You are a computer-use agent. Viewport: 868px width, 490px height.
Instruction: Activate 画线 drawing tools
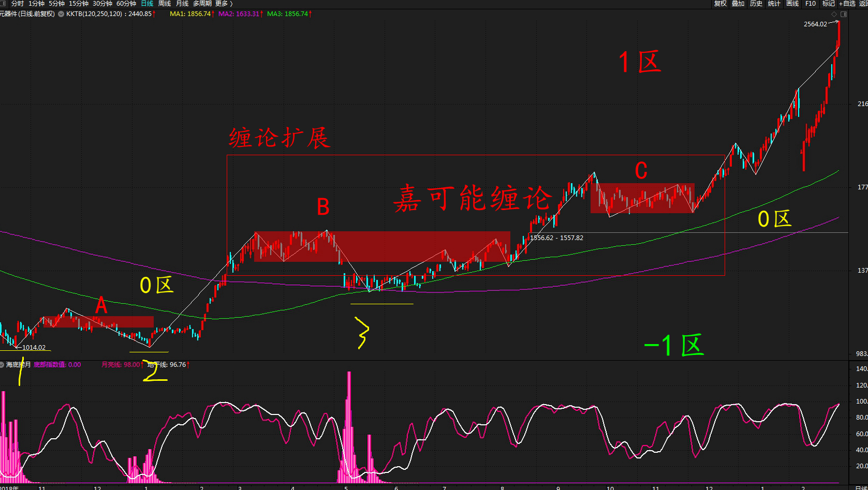(x=792, y=4)
